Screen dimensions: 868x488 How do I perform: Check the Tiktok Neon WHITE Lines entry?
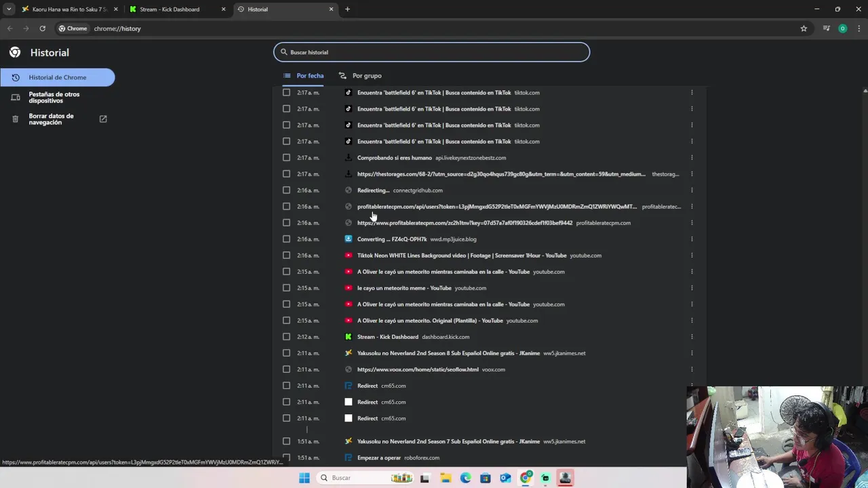pyautogui.click(x=286, y=256)
